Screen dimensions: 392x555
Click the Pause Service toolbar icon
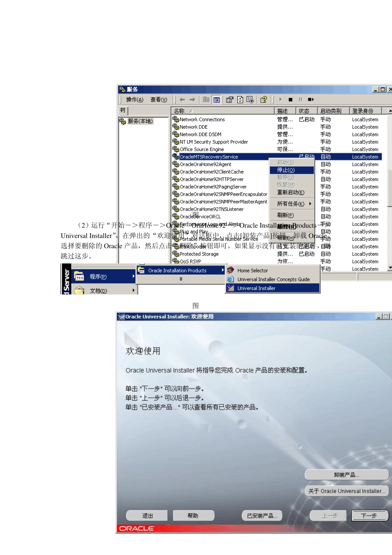click(300, 100)
